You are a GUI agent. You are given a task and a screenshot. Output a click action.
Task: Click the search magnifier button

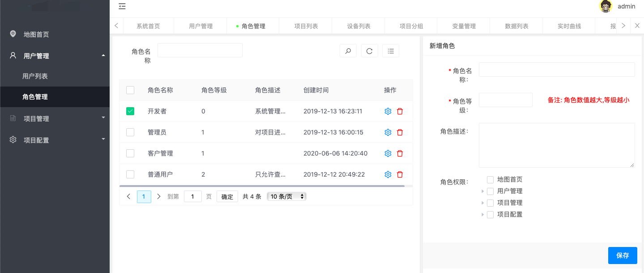point(348,51)
